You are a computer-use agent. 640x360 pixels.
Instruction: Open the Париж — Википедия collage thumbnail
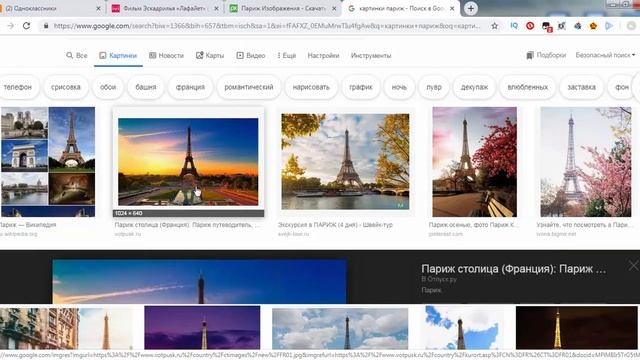(x=48, y=162)
